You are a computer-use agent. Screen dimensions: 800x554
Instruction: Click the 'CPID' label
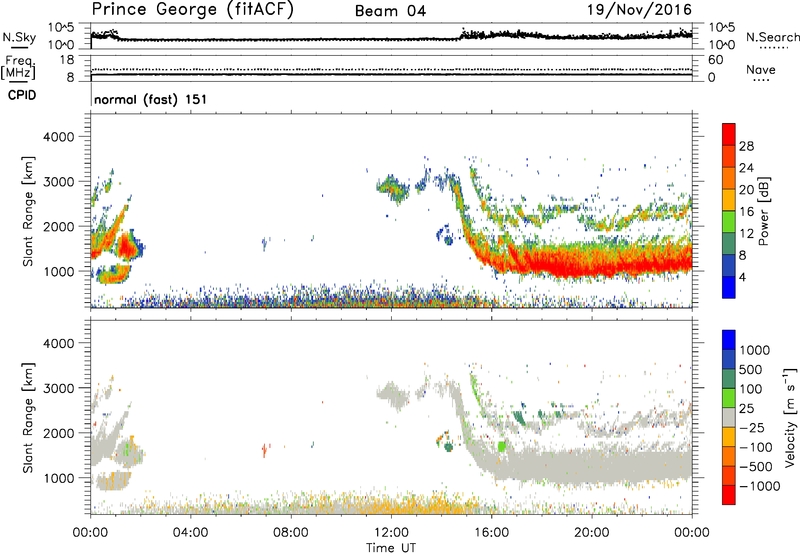22,95
